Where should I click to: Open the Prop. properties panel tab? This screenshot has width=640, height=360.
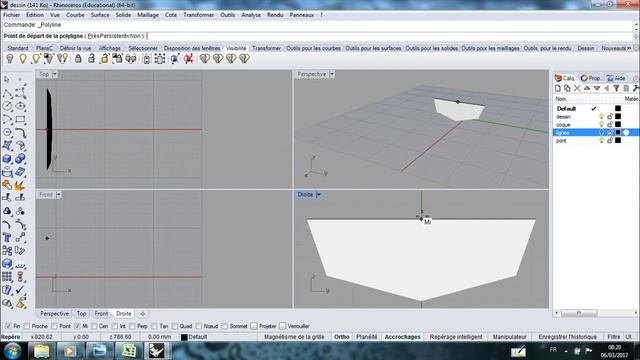click(591, 78)
